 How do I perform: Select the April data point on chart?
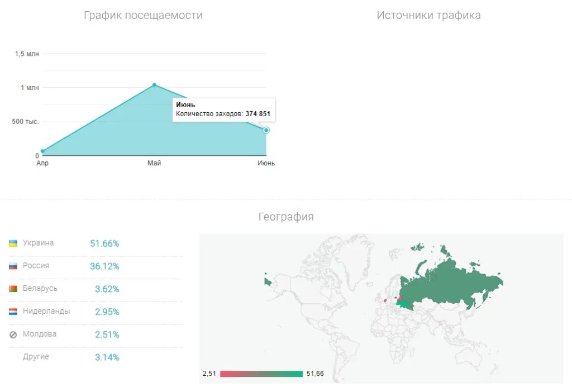point(42,151)
